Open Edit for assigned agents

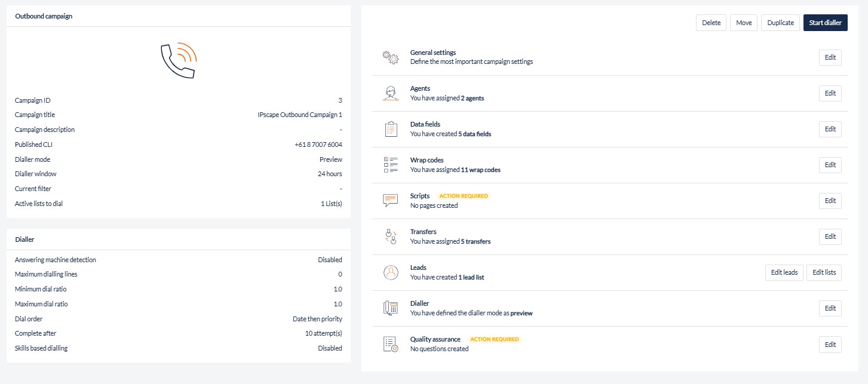click(830, 93)
